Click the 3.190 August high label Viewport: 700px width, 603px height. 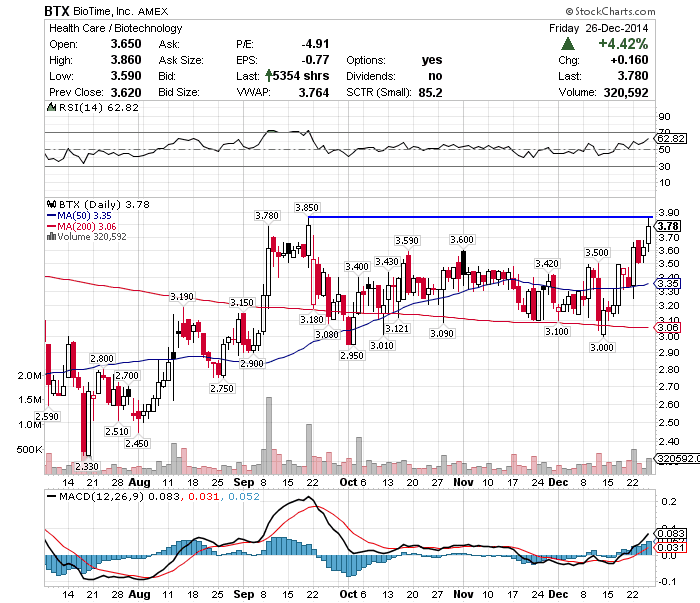tap(182, 296)
